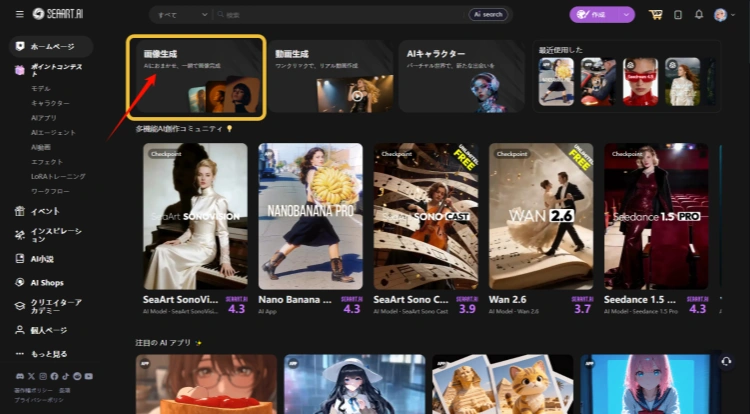This screenshot has height=414, width=750.
Task: Open the 画像生成 card
Action: (x=196, y=76)
